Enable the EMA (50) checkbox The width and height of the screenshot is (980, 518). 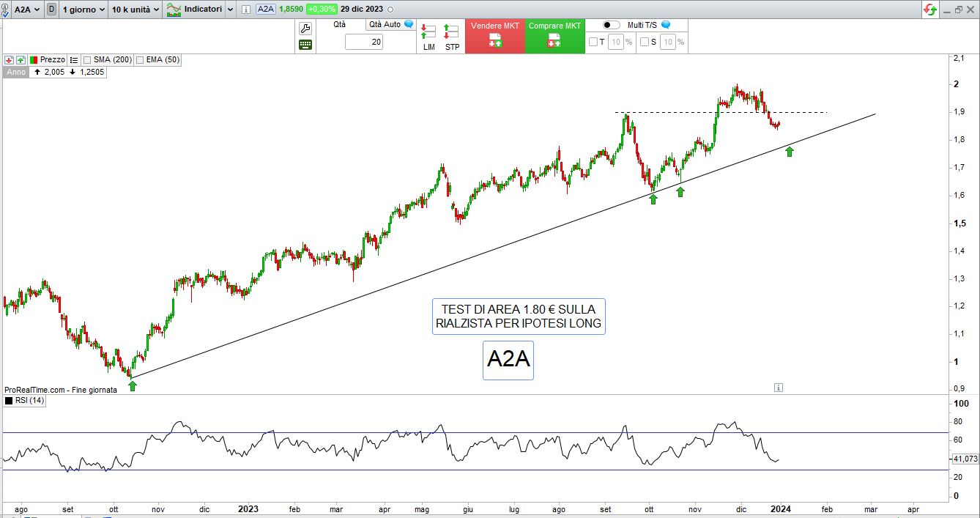(141, 60)
